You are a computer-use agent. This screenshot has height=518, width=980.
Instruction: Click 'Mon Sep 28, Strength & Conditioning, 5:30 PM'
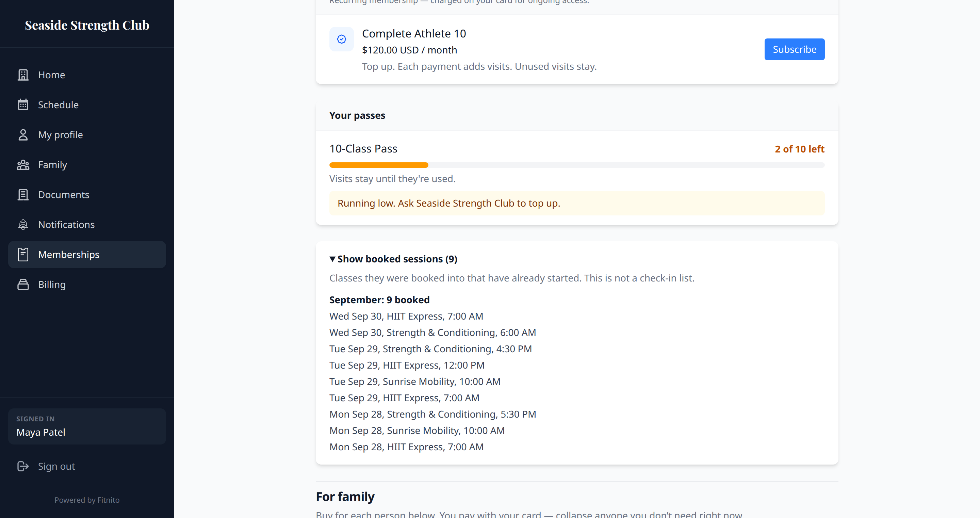click(x=432, y=415)
